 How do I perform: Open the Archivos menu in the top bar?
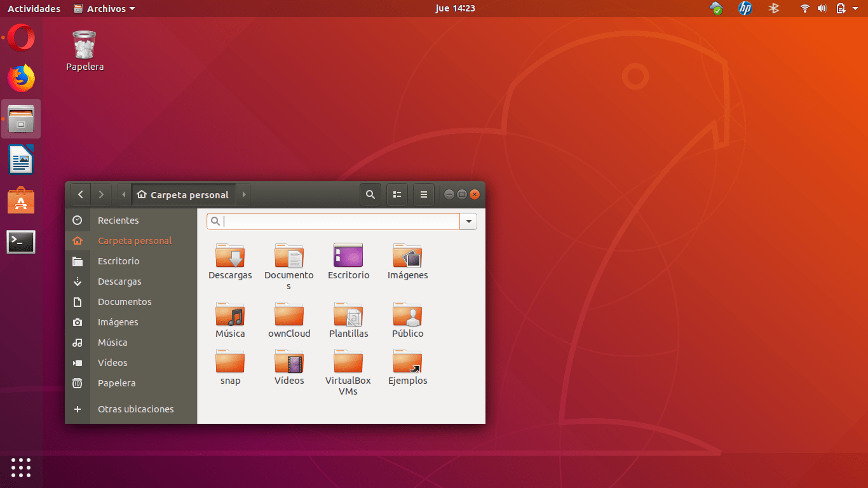coord(104,8)
